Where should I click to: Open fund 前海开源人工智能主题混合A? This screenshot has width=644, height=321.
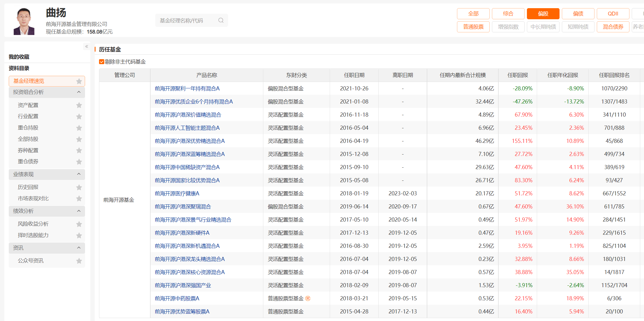tap(187, 128)
